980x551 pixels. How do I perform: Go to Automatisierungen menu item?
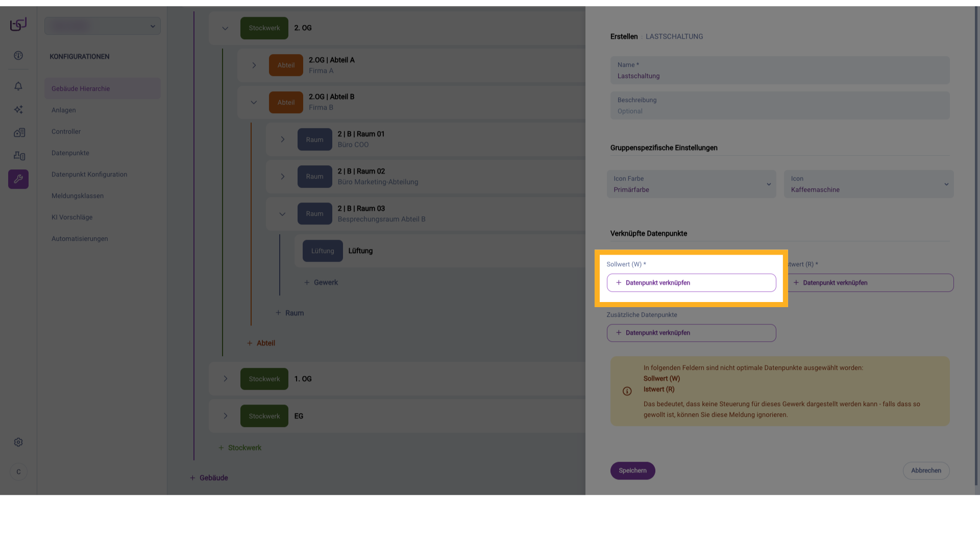(x=80, y=239)
